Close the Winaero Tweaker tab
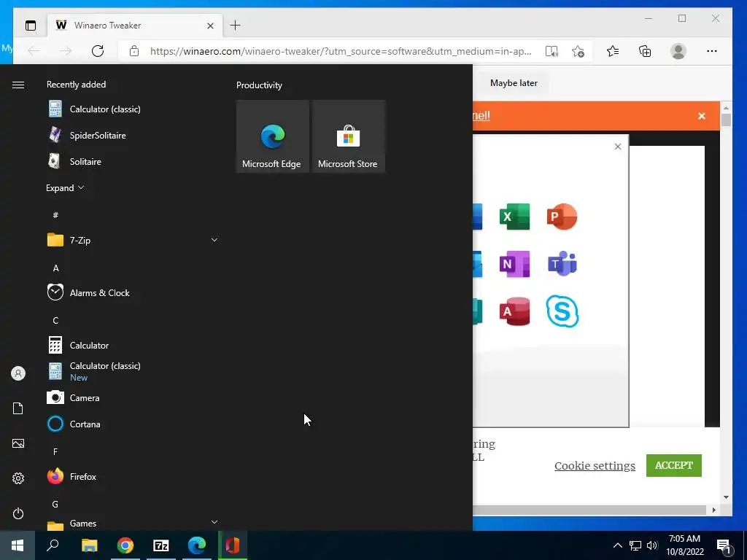Image resolution: width=747 pixels, height=560 pixels. click(x=210, y=26)
